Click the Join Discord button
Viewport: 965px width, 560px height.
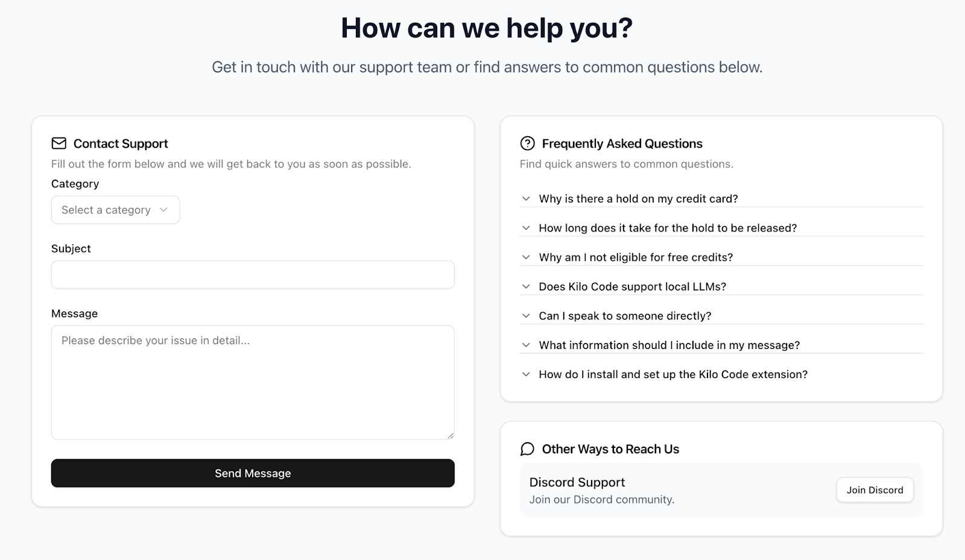(x=875, y=490)
